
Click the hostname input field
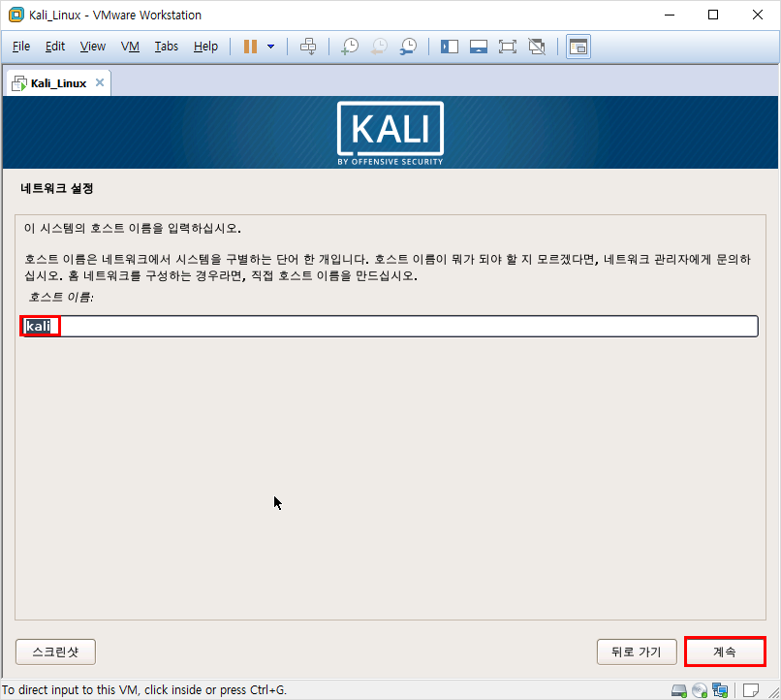(x=389, y=327)
